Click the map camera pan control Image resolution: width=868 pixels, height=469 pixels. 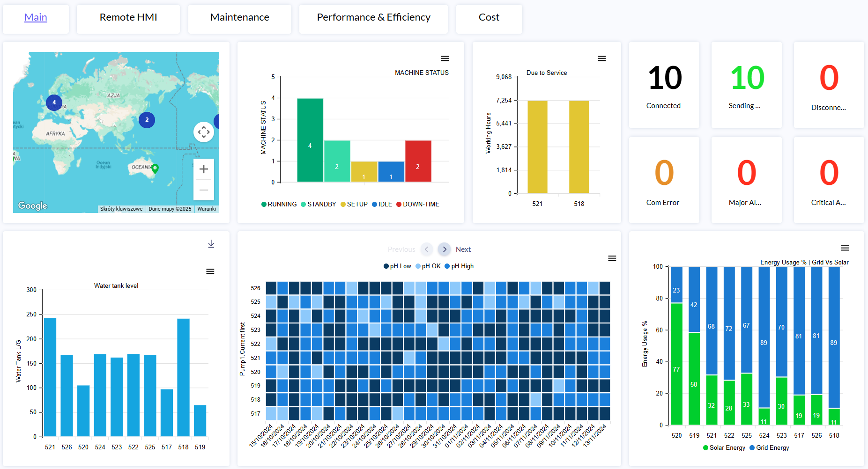click(x=204, y=132)
